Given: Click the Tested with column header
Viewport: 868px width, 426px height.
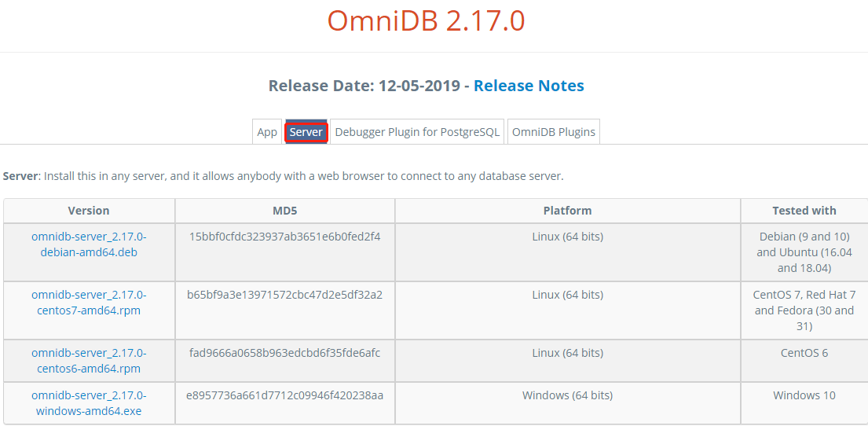Looking at the screenshot, I should [804, 211].
